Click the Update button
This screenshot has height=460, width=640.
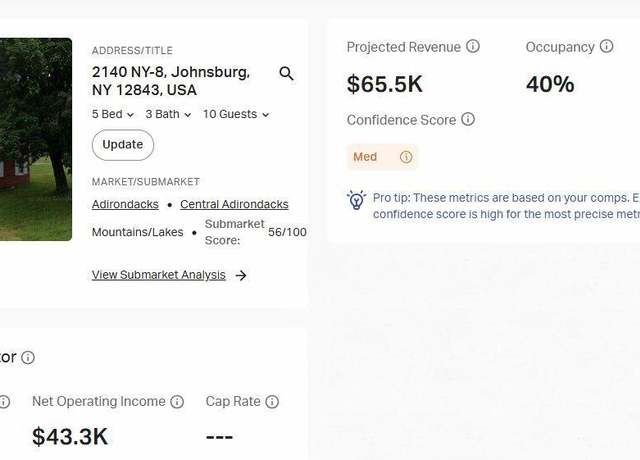click(123, 145)
